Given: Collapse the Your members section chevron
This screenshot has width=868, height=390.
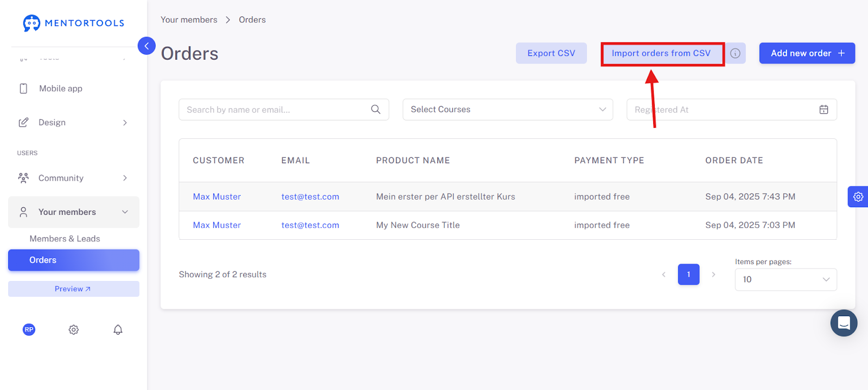Looking at the screenshot, I should 125,212.
